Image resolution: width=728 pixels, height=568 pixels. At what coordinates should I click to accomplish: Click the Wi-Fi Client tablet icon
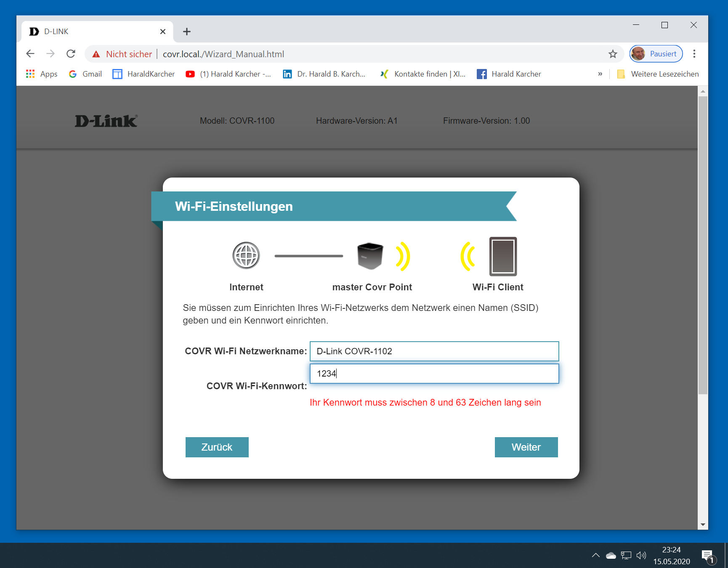click(503, 256)
